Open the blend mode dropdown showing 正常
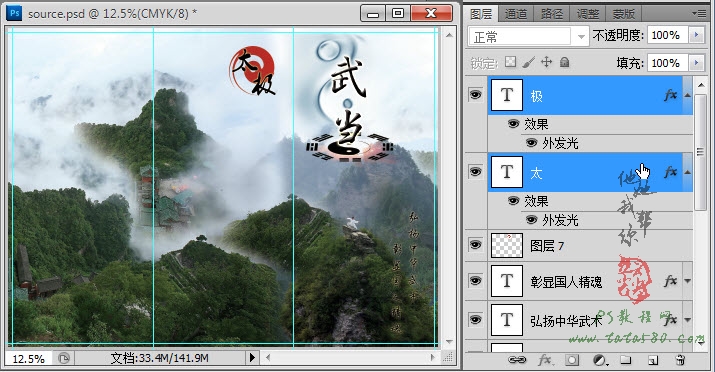Screen dimensions: 715x372 (x=528, y=36)
